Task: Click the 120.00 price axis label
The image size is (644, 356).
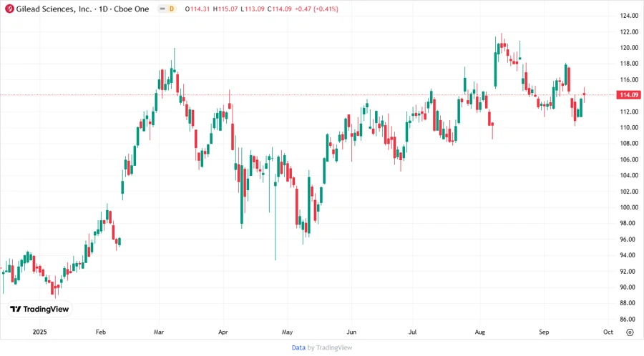Action: click(x=629, y=48)
